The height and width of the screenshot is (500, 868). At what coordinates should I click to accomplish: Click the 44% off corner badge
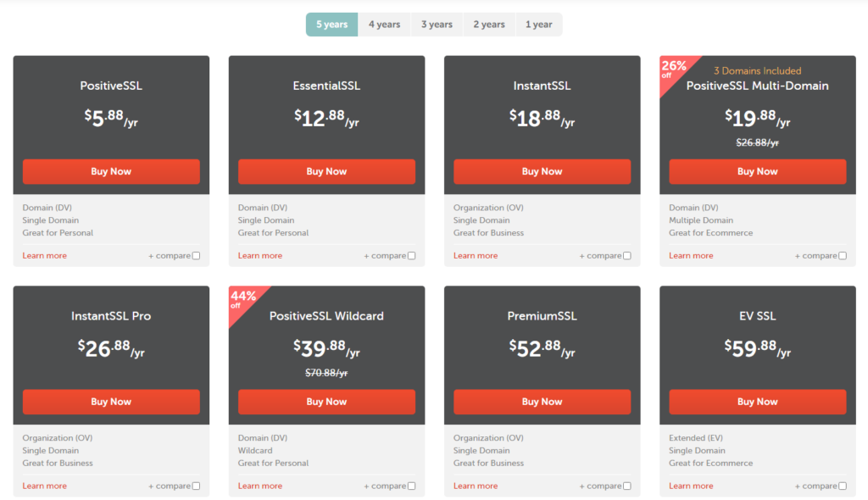[x=242, y=299]
